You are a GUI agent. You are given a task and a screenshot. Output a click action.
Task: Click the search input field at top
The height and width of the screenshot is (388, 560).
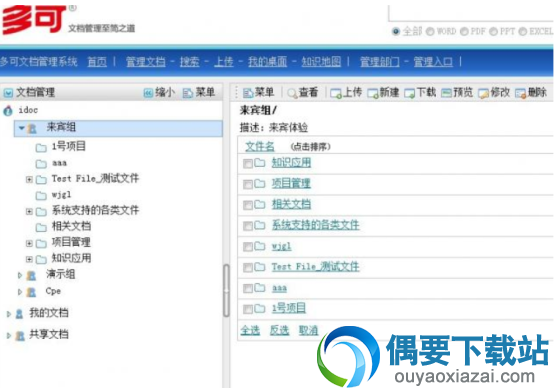pos(471,14)
